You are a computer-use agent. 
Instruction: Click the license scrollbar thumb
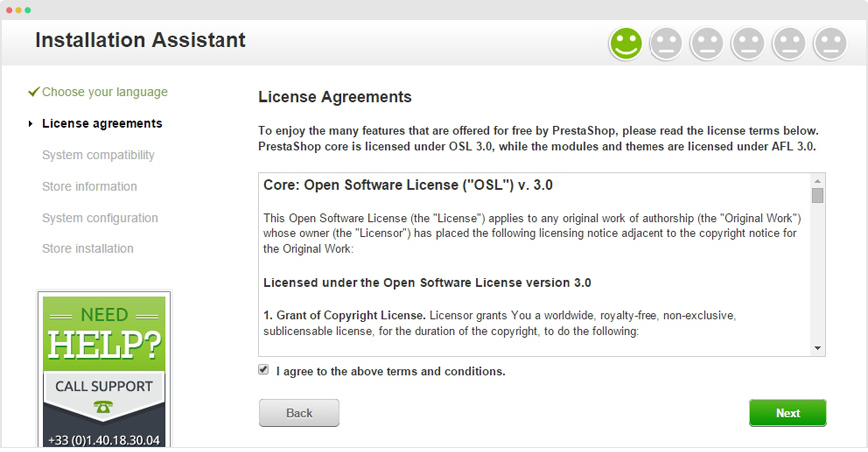click(817, 196)
